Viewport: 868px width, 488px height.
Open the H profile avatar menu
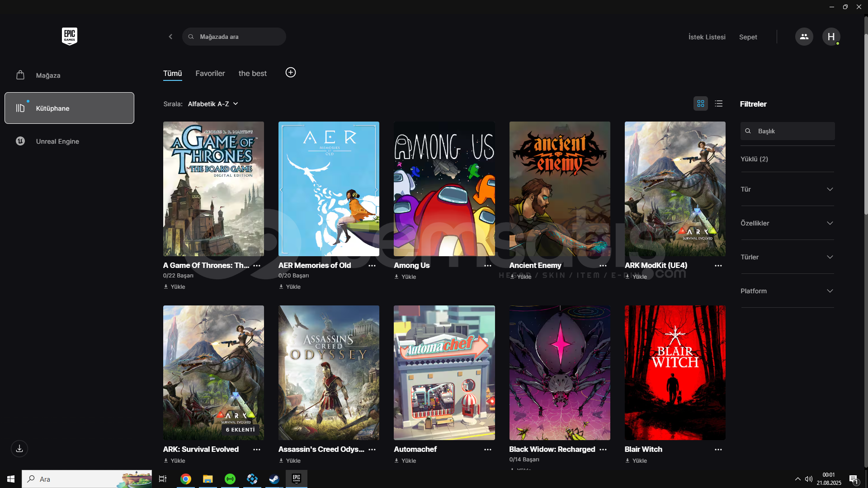click(831, 37)
